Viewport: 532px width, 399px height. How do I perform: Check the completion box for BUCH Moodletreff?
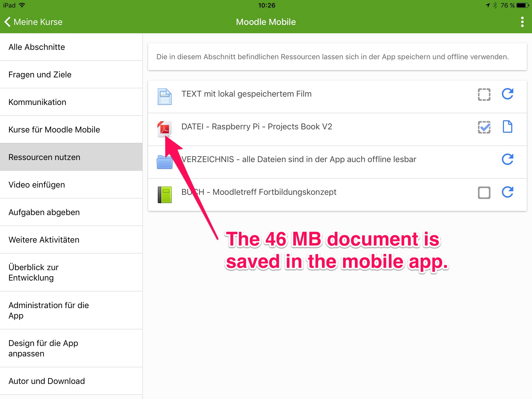(484, 193)
